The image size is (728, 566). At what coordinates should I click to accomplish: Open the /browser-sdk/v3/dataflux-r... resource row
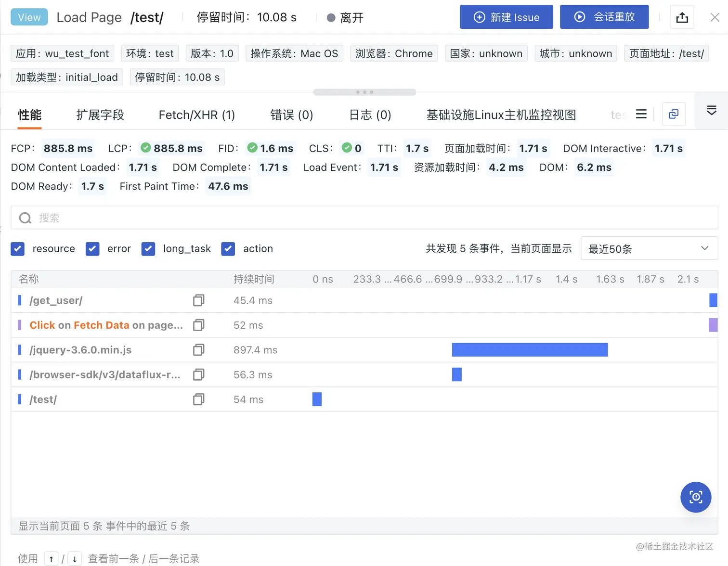coord(364,374)
